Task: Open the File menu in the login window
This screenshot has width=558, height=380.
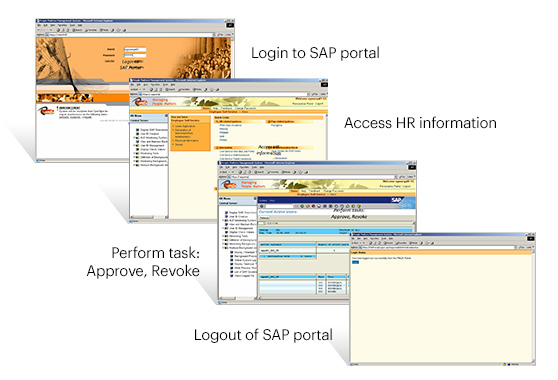Action: [x=39, y=25]
